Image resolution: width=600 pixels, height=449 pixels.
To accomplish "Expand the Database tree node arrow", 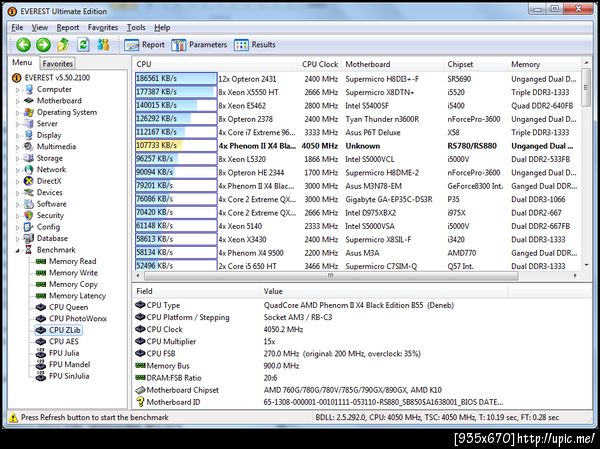I will (17, 240).
